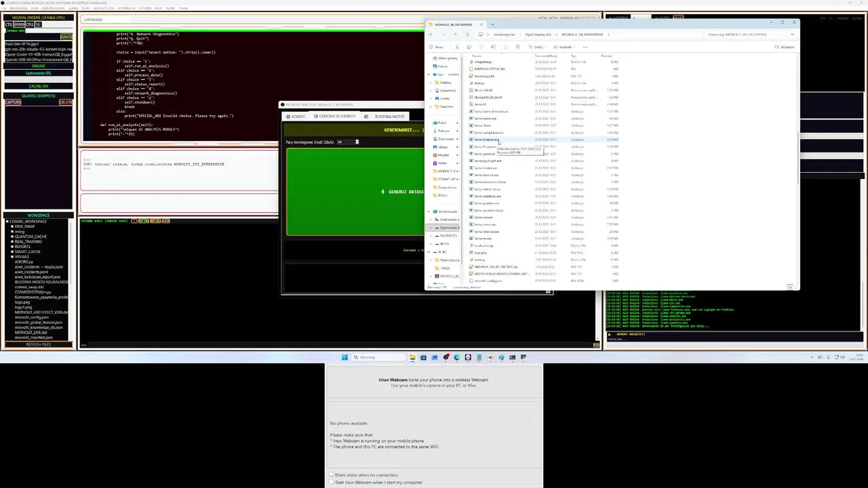Open the Wyświetl dropdown in Explorer
Image resolution: width=868 pixels, height=488 pixels.
(x=564, y=47)
